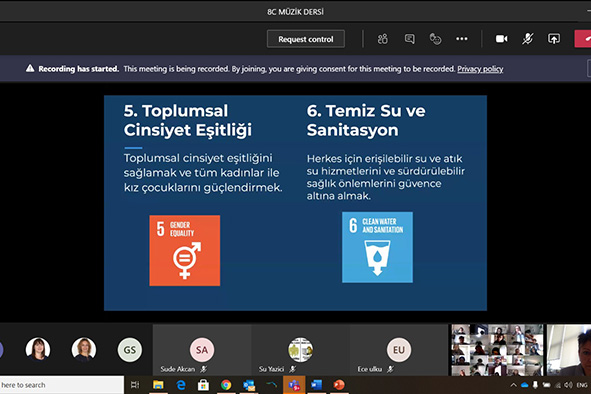Open Task View on the taskbar
591x394 pixels.
(135, 385)
